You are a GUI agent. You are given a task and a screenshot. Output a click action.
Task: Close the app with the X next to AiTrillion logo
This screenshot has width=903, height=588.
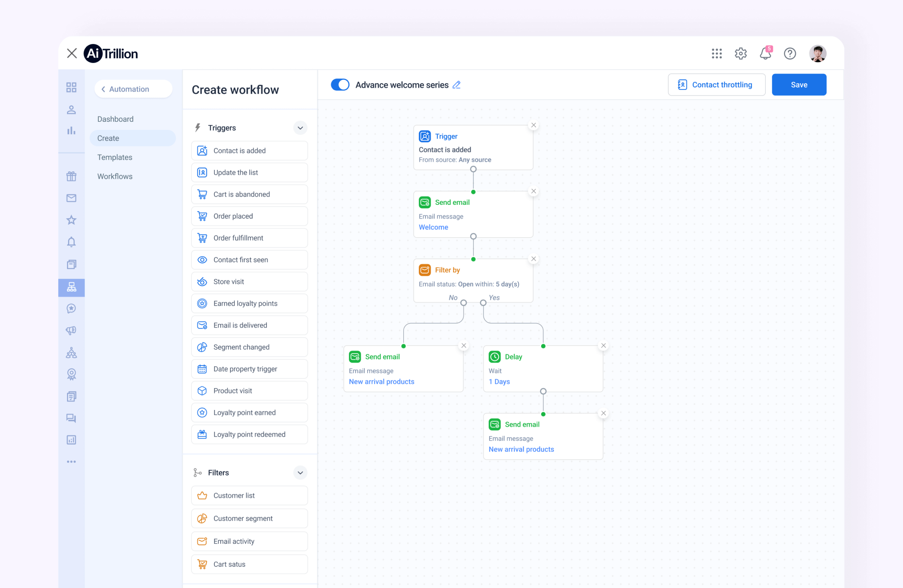pos(72,53)
